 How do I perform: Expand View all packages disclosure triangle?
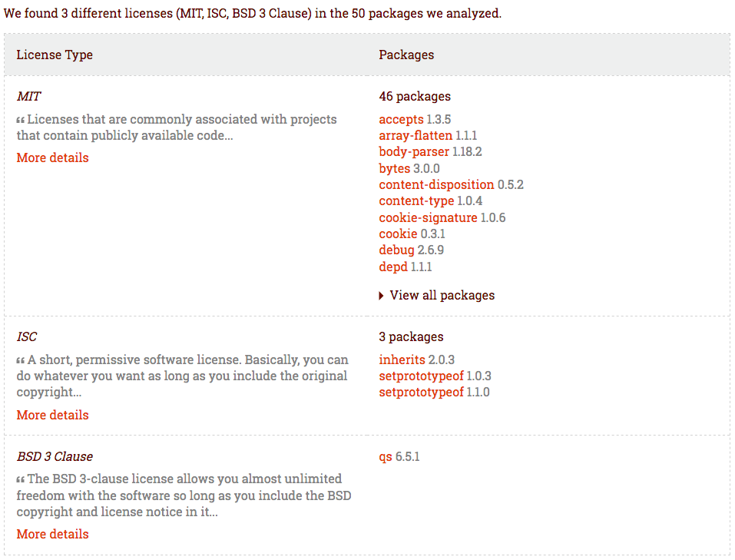[382, 296]
